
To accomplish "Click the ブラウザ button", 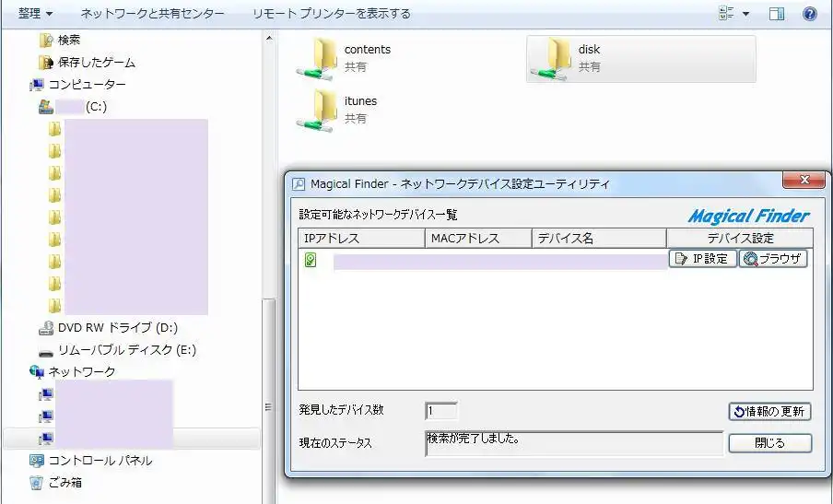I will (773, 259).
